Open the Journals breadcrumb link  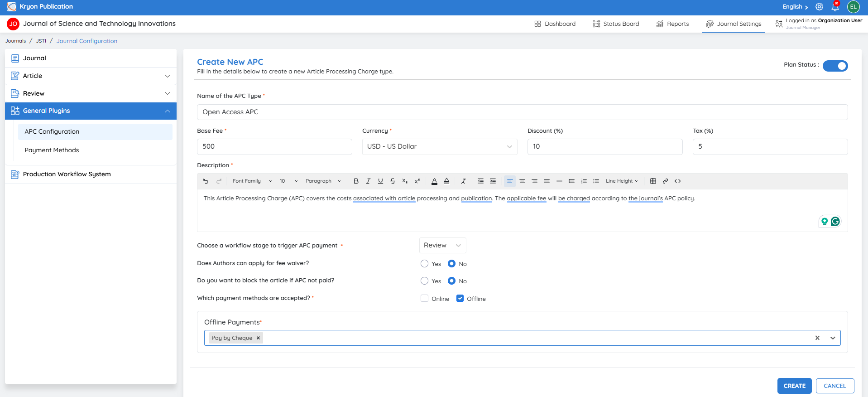click(15, 41)
